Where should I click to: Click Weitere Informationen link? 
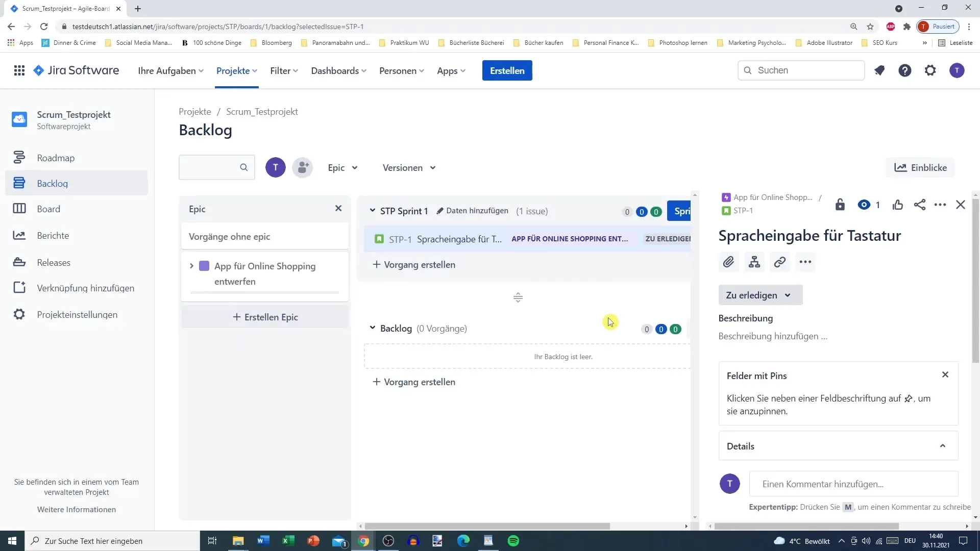(x=77, y=510)
